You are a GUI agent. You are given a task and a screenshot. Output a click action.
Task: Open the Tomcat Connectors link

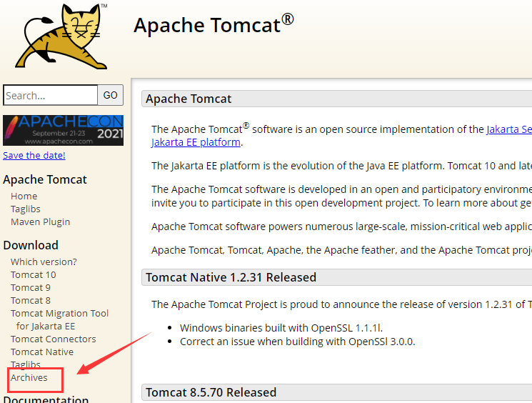pyautogui.click(x=54, y=339)
